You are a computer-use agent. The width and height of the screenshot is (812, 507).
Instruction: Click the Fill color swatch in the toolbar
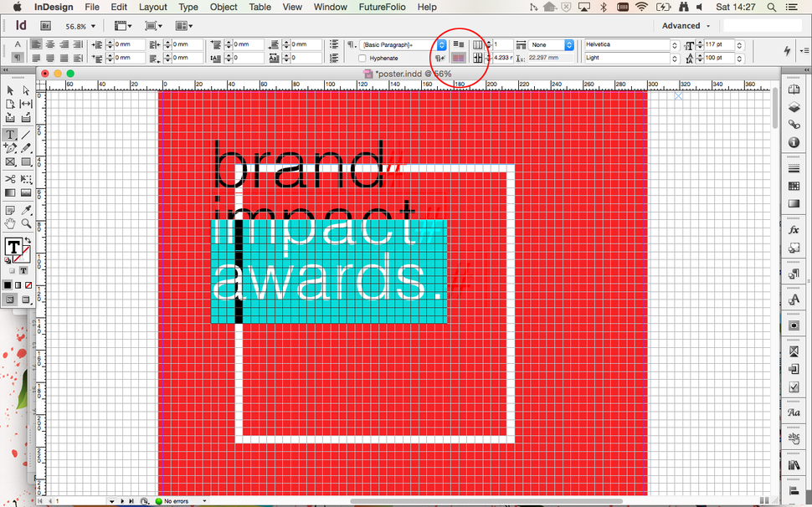pos(13,248)
